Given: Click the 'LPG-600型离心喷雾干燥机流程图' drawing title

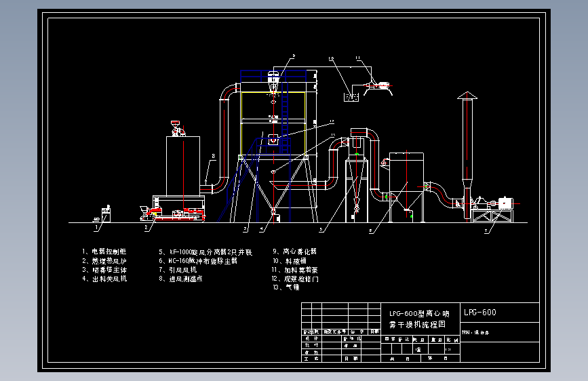Looking at the screenshot, I should (419, 319).
